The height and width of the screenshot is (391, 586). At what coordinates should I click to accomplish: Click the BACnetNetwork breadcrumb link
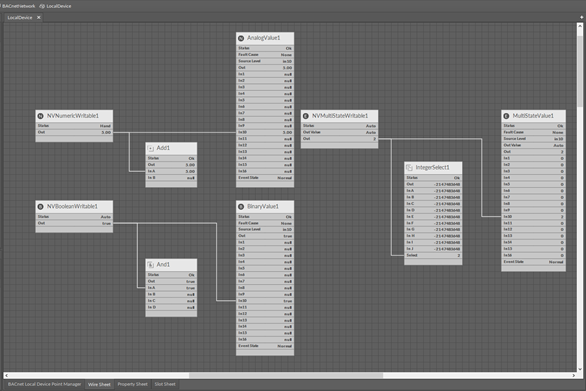click(18, 6)
